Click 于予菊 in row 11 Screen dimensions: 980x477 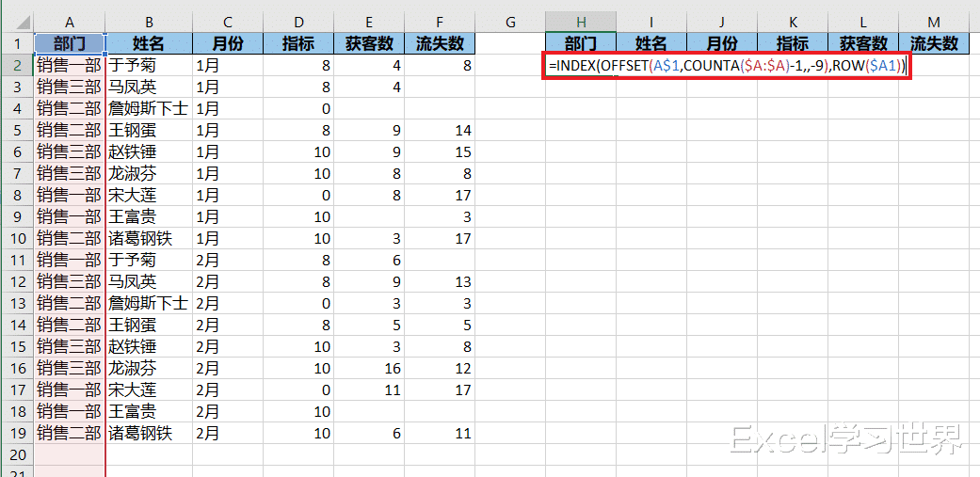[x=134, y=261]
